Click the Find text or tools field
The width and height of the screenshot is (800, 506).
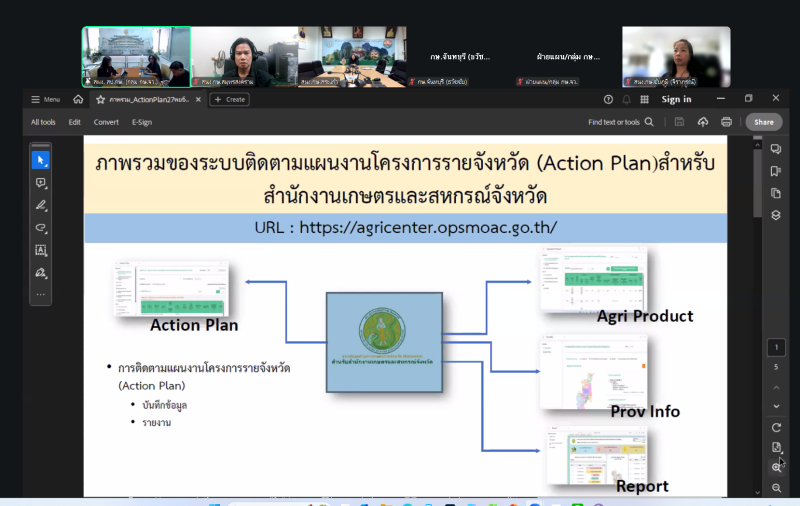pos(620,122)
